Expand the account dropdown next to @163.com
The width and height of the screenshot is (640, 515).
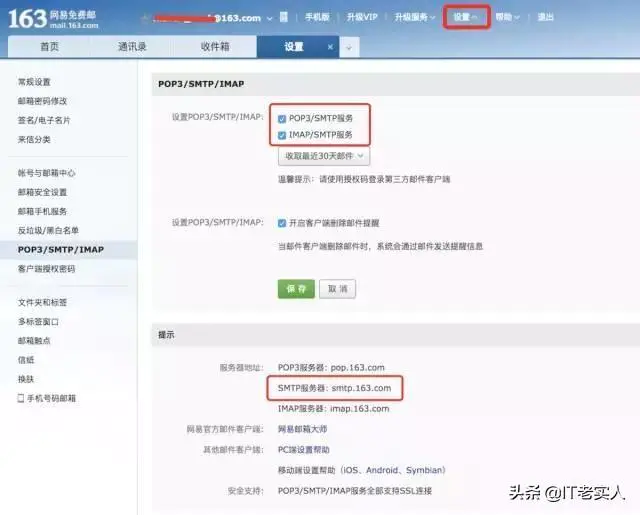(x=269, y=18)
